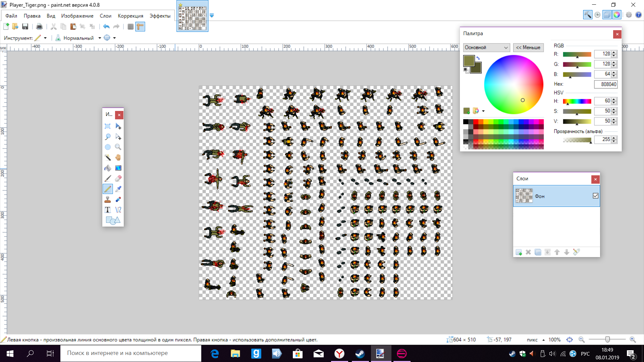
Task: Open the Эффекты menu
Action: pyautogui.click(x=160, y=16)
